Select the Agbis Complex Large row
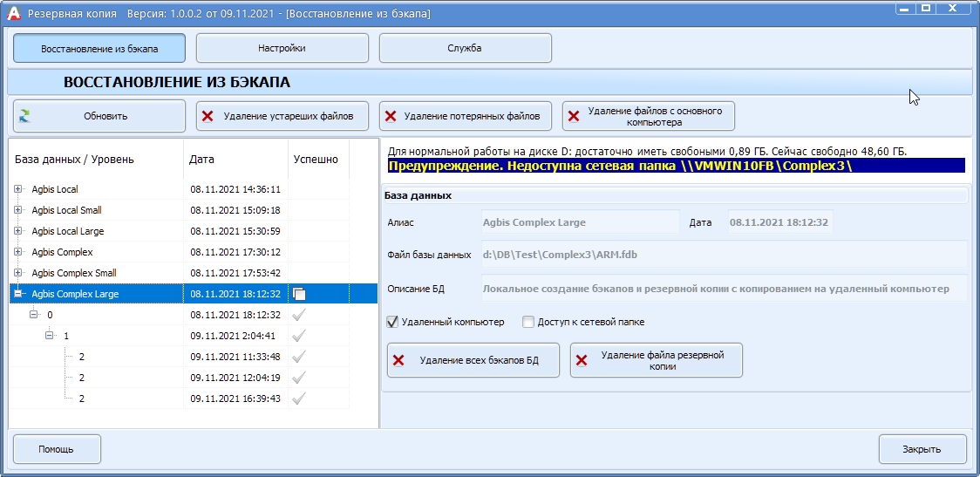Screen dimensions: 980x477 pos(194,294)
